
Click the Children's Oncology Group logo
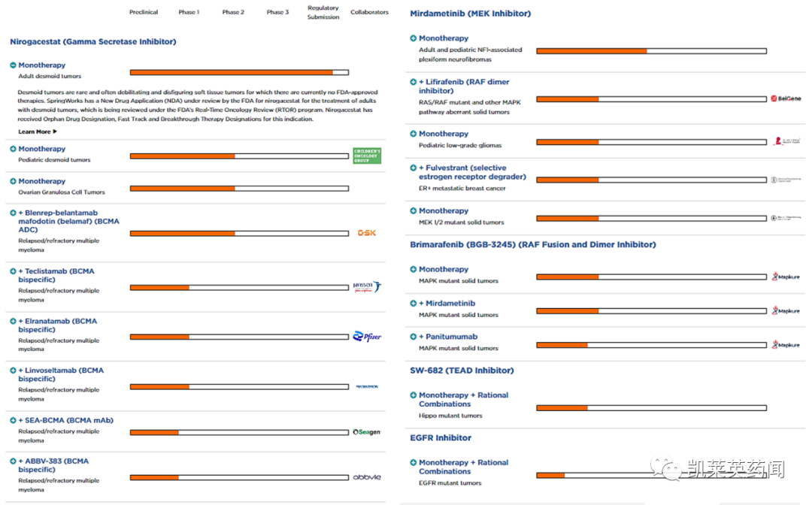click(367, 156)
